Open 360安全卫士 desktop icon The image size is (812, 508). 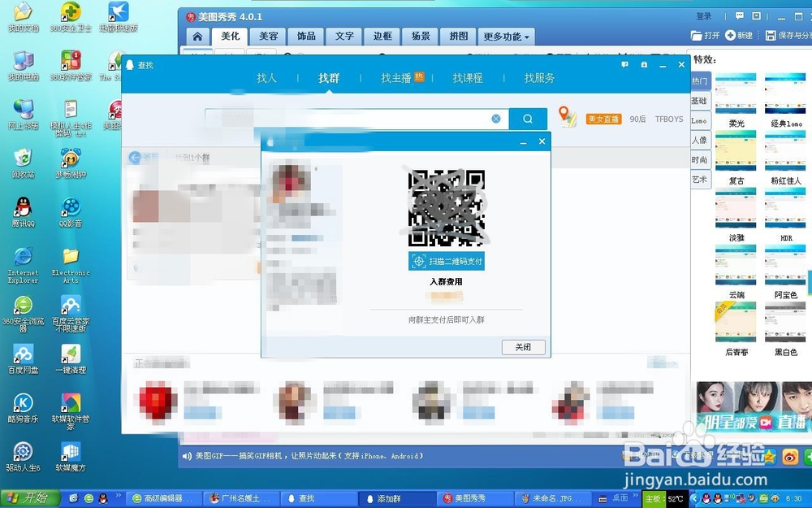click(x=71, y=16)
